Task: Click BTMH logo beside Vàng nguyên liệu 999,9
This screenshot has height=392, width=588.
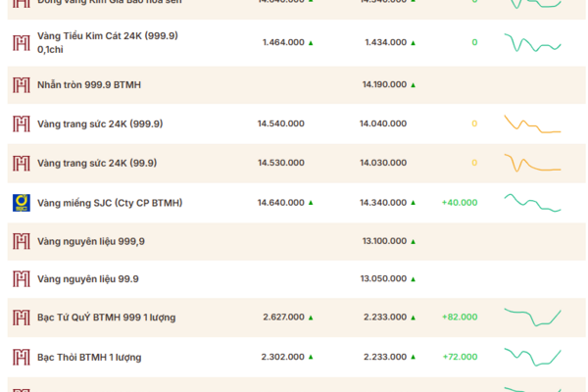Action: pos(22,241)
